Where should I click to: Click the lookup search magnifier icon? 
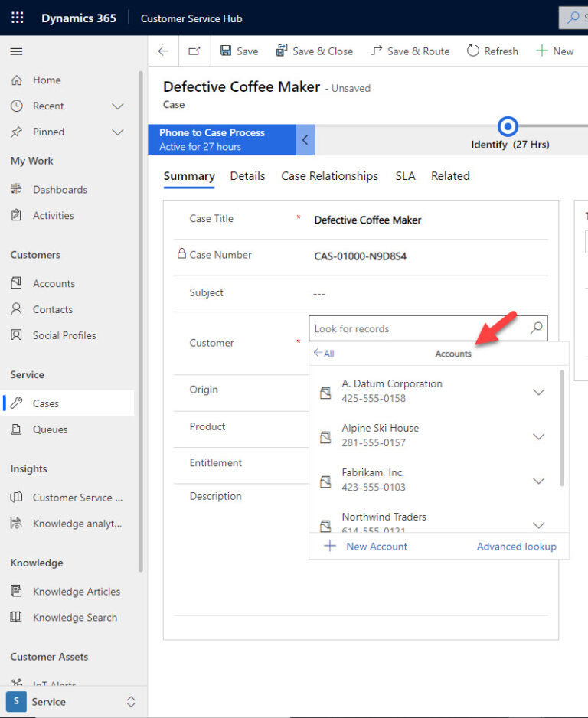tap(536, 328)
